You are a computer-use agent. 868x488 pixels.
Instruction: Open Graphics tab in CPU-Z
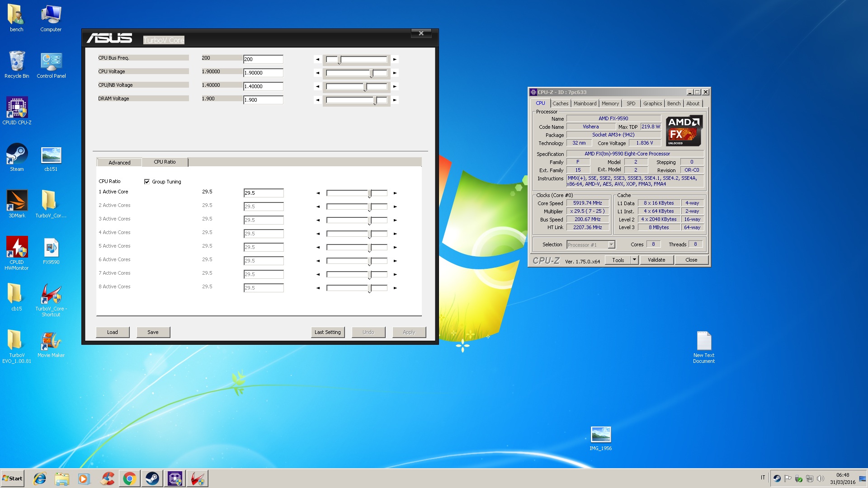click(x=652, y=103)
